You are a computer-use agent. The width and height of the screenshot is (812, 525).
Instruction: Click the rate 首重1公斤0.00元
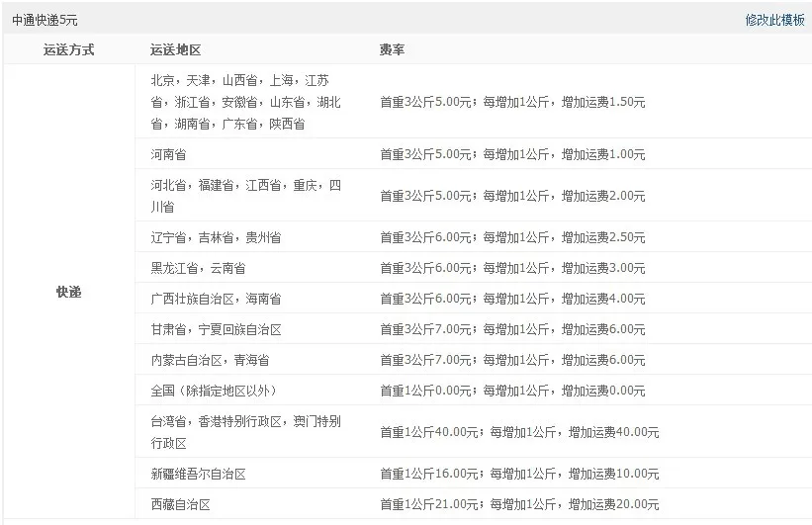click(512, 391)
